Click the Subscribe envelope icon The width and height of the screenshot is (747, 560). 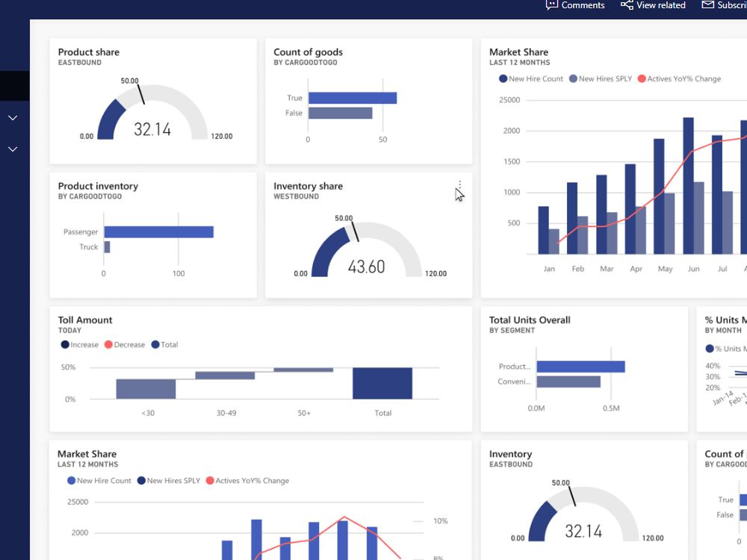[707, 5]
